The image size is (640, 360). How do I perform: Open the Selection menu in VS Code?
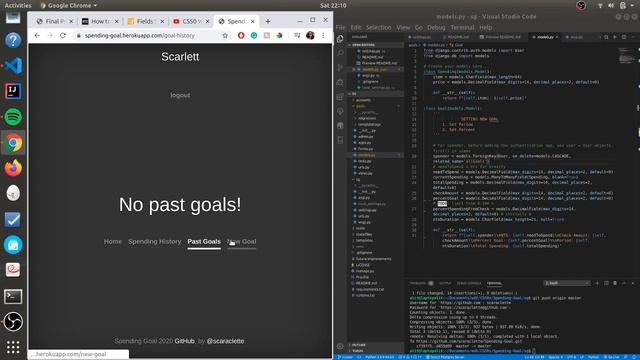coord(378,27)
